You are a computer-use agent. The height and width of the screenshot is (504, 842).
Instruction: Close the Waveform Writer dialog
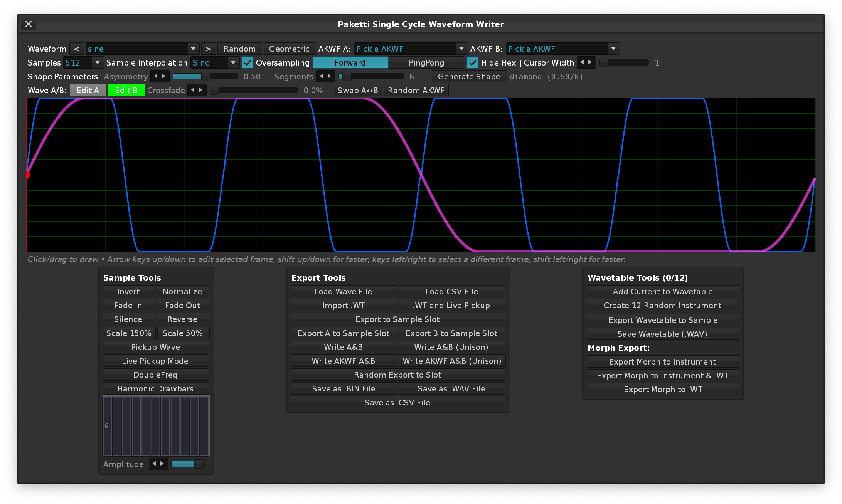click(x=29, y=24)
